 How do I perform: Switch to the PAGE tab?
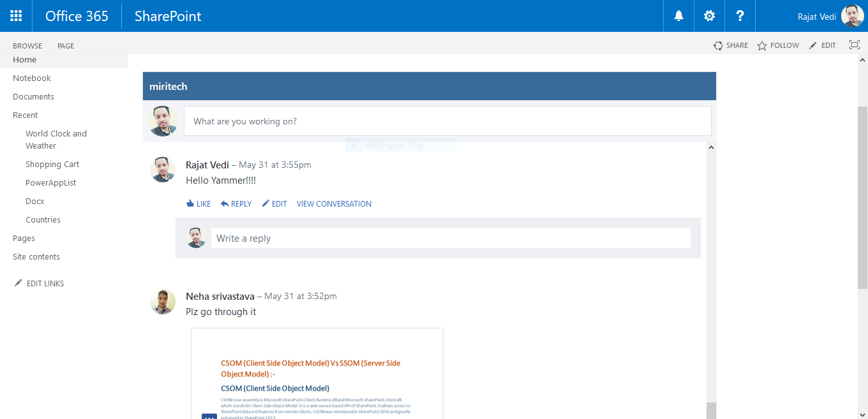pos(65,45)
